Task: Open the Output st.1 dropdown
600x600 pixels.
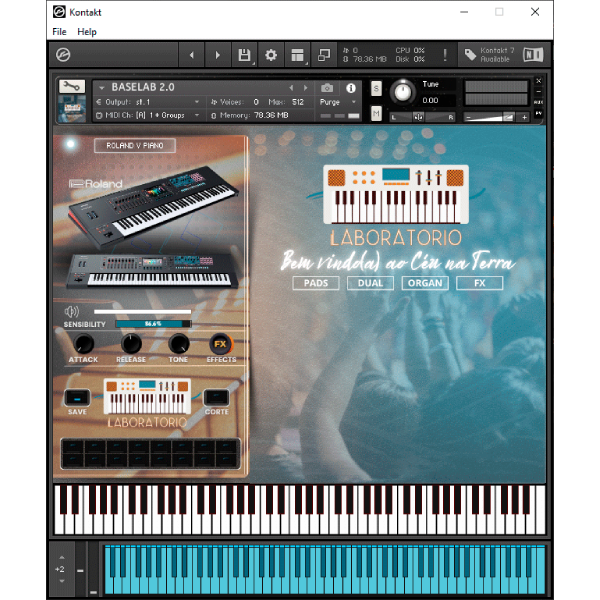Action: [147, 102]
